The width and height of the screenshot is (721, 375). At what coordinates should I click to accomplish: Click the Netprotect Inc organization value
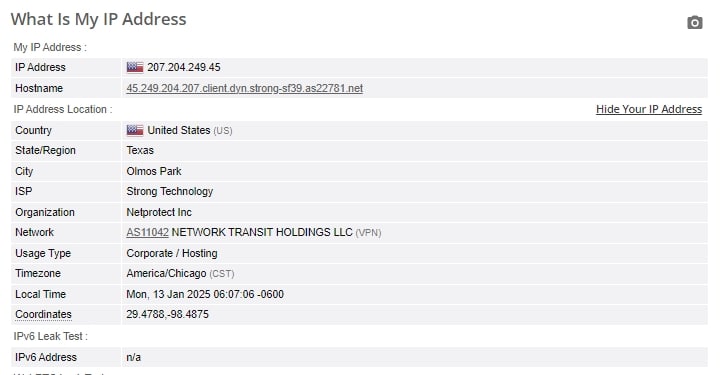point(159,212)
